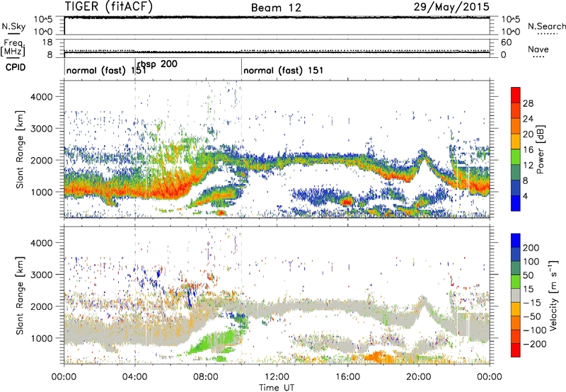
Task: Click the "-100" label on Velocity color bar
Action: (535, 330)
